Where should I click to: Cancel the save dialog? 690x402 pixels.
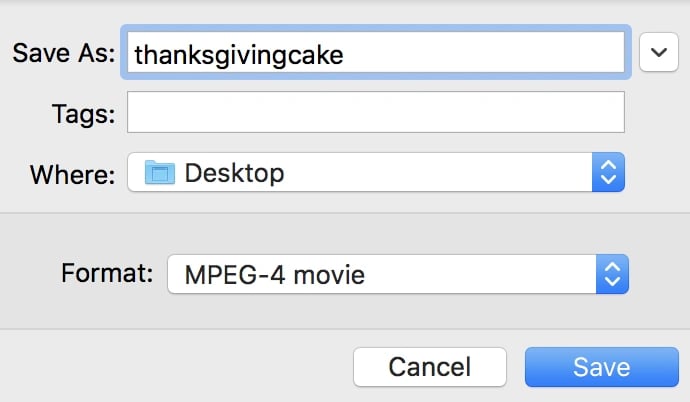(429, 367)
